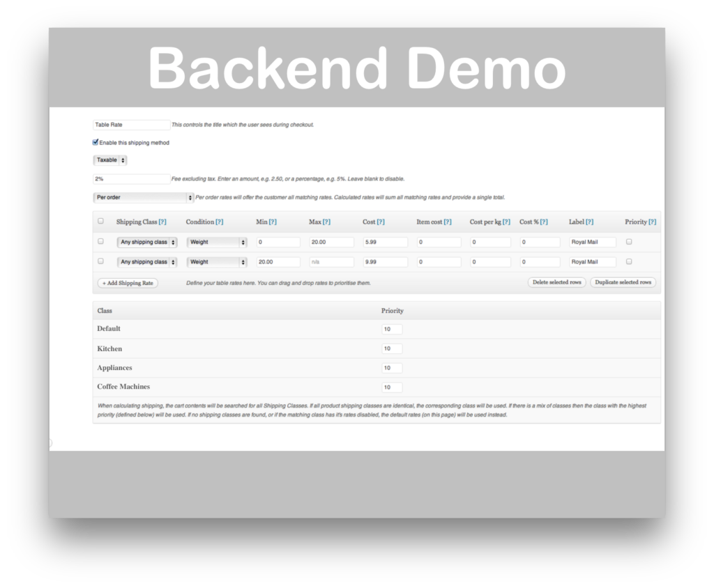
Task: Click the Add Shipping Rate button
Action: [128, 283]
